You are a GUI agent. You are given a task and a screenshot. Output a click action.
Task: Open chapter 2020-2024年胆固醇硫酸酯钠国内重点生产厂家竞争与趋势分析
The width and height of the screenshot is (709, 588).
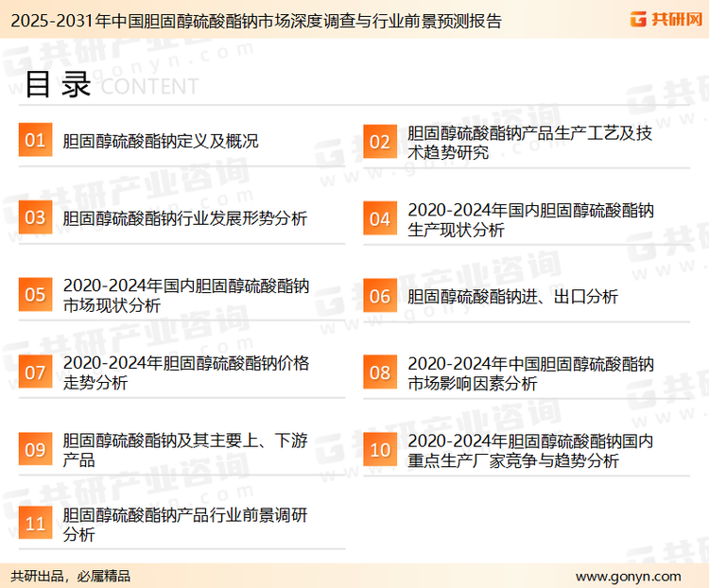coord(530,451)
